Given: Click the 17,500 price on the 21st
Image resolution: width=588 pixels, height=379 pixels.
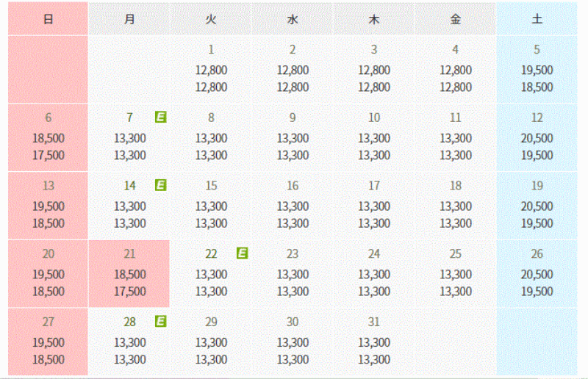Looking at the screenshot, I should [x=130, y=292].
